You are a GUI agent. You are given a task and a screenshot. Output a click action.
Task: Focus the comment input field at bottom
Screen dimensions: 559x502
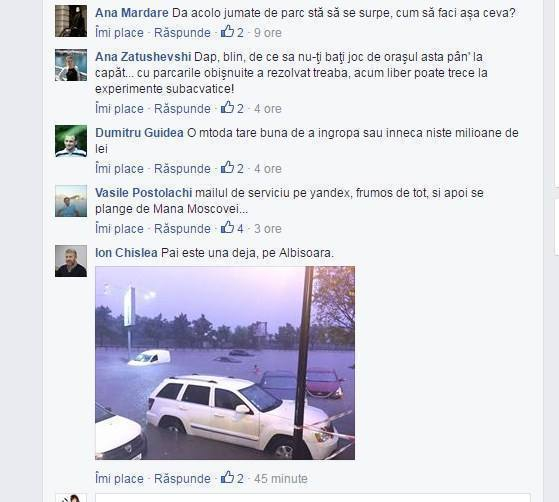(x=313, y=498)
